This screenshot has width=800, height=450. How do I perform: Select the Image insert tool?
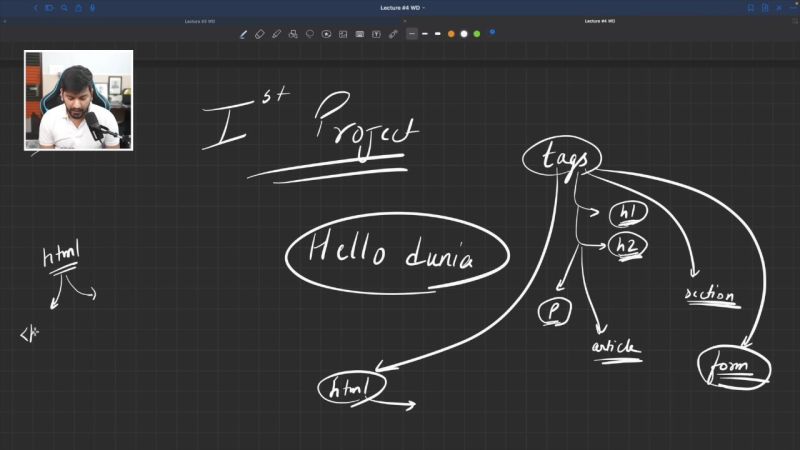click(343, 34)
